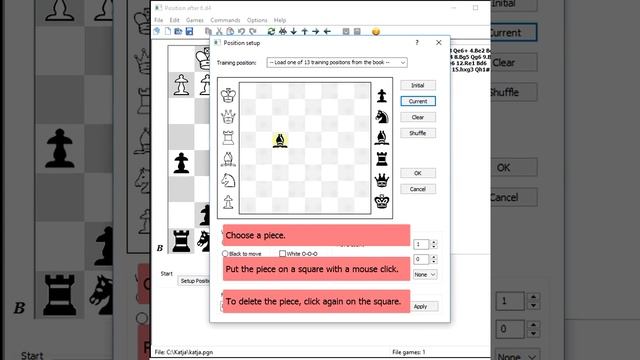Click the left arrow toolbar icon

coord(327,31)
